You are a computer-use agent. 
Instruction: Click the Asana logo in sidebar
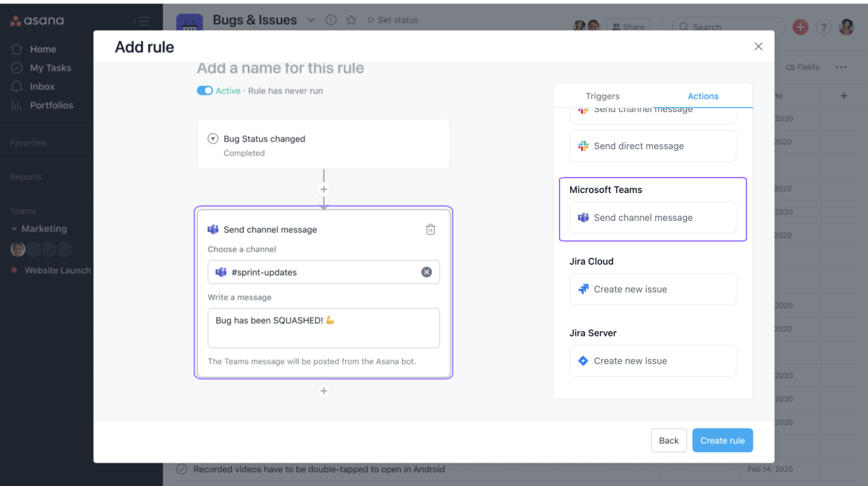(x=37, y=21)
